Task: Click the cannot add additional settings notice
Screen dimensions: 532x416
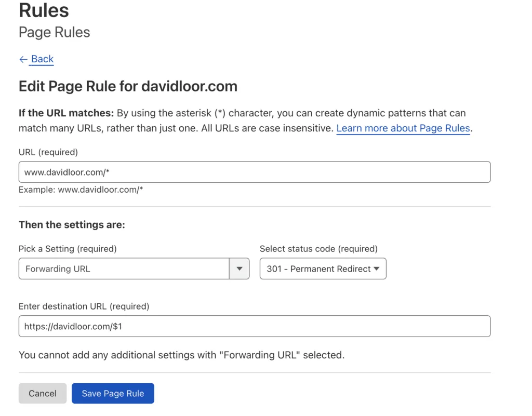Action: 181,355
